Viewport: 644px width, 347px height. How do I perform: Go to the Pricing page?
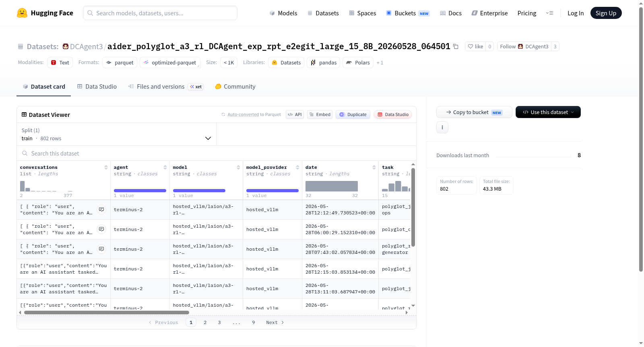coord(527,13)
